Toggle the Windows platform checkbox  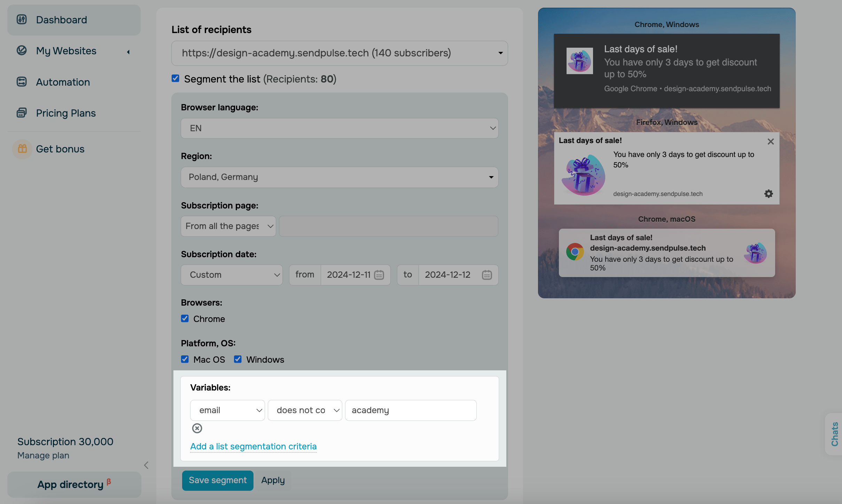pyautogui.click(x=238, y=359)
